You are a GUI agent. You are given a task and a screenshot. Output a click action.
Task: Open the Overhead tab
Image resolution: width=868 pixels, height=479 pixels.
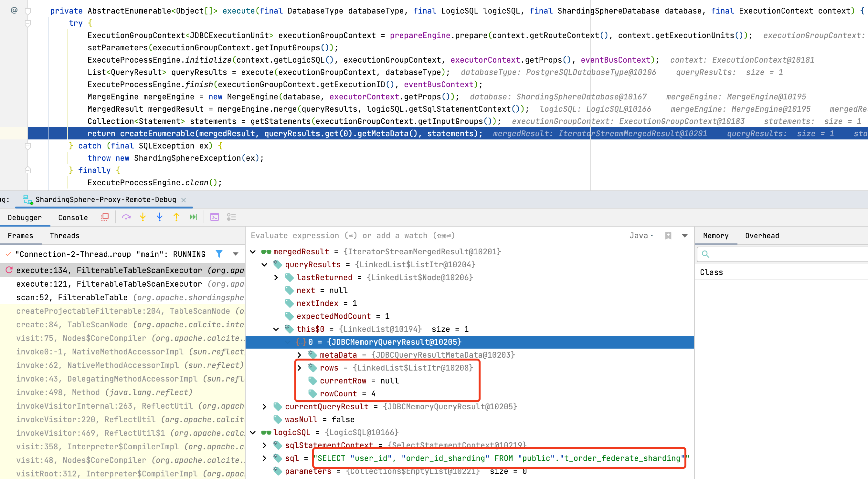(762, 236)
